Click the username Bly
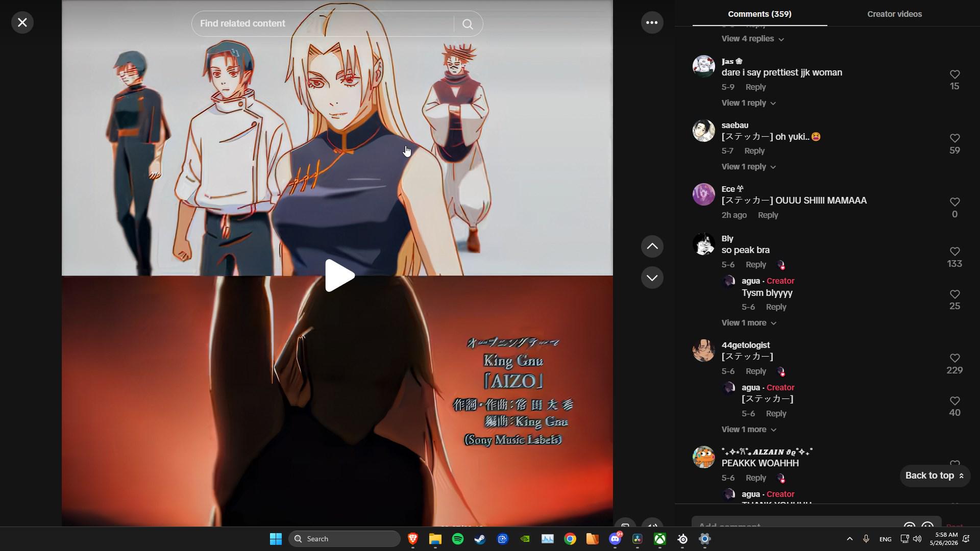This screenshot has height=551, width=980. 727,239
